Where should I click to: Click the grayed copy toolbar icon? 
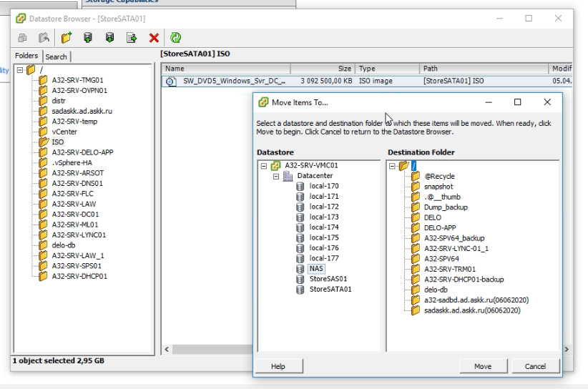point(22,37)
